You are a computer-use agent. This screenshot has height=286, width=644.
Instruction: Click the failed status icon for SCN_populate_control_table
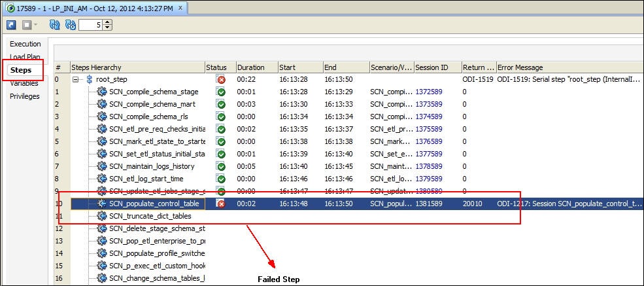coord(221,204)
